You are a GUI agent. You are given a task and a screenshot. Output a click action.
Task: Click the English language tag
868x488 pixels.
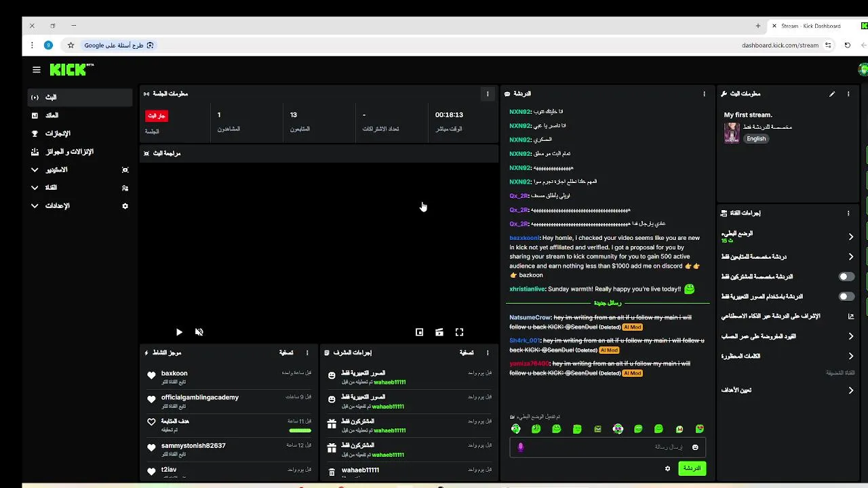(756, 139)
